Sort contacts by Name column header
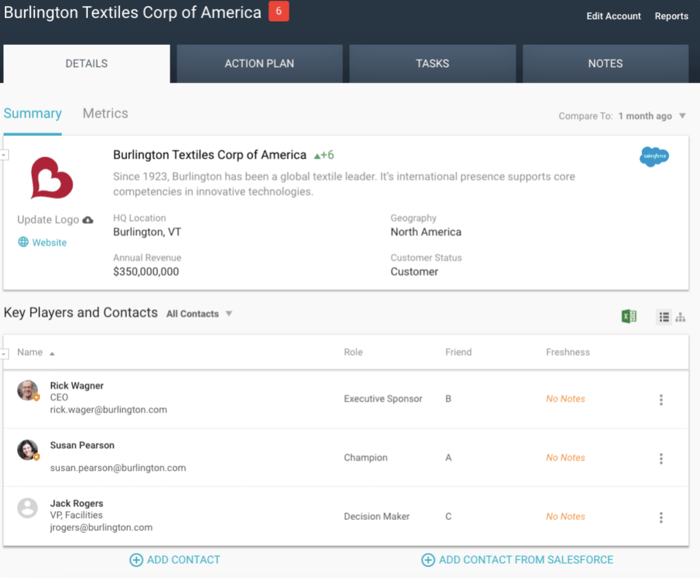Viewport: 700px width, 578px height. click(31, 352)
